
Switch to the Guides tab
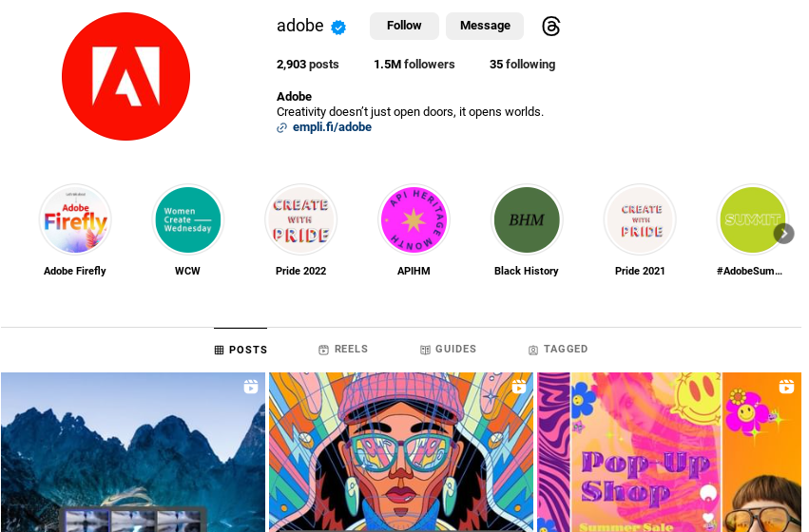pyautogui.click(x=448, y=349)
